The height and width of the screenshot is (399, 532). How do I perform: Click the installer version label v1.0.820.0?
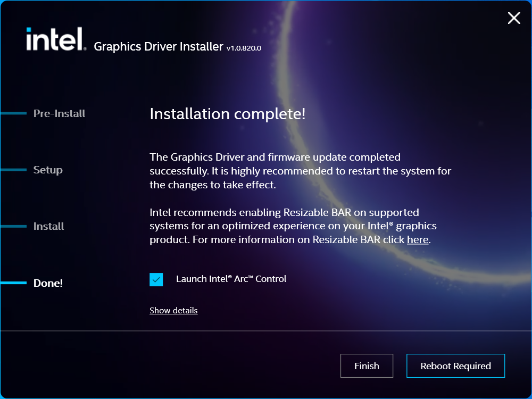click(x=244, y=49)
